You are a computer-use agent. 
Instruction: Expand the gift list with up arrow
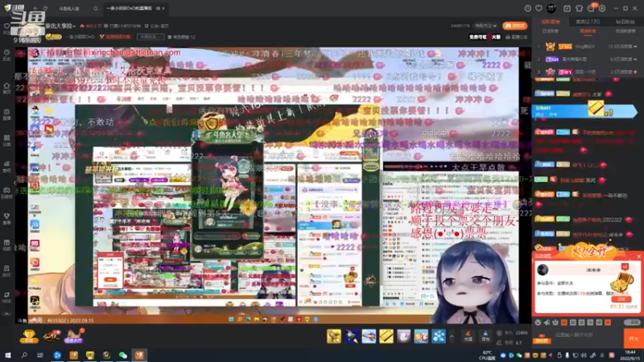coord(452,336)
